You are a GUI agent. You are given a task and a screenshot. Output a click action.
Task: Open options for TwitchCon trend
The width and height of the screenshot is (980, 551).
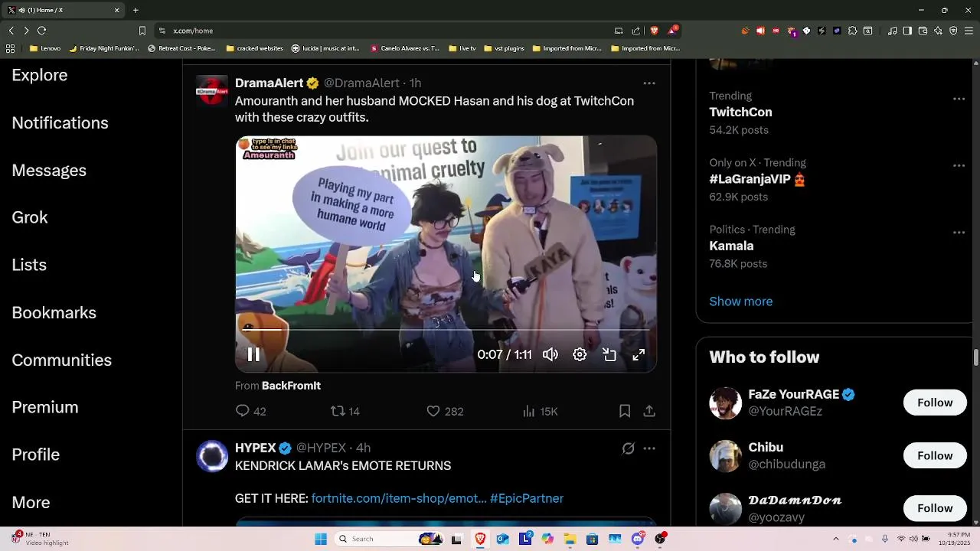[x=959, y=99]
